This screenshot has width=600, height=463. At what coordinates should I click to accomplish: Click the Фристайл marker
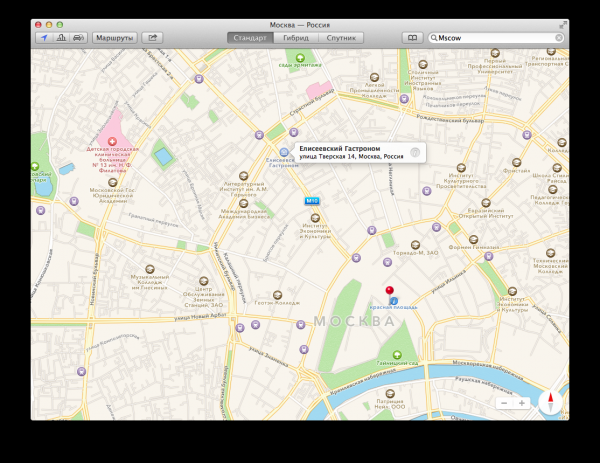517,163
